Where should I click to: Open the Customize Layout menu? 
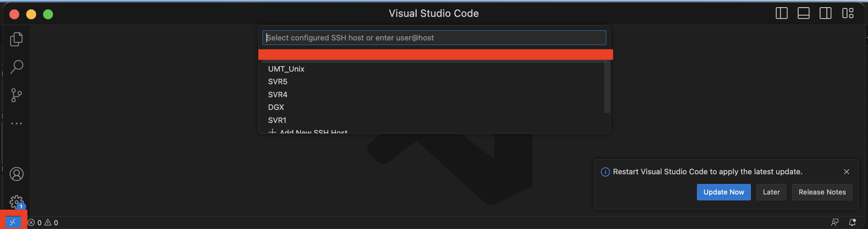pos(848,13)
